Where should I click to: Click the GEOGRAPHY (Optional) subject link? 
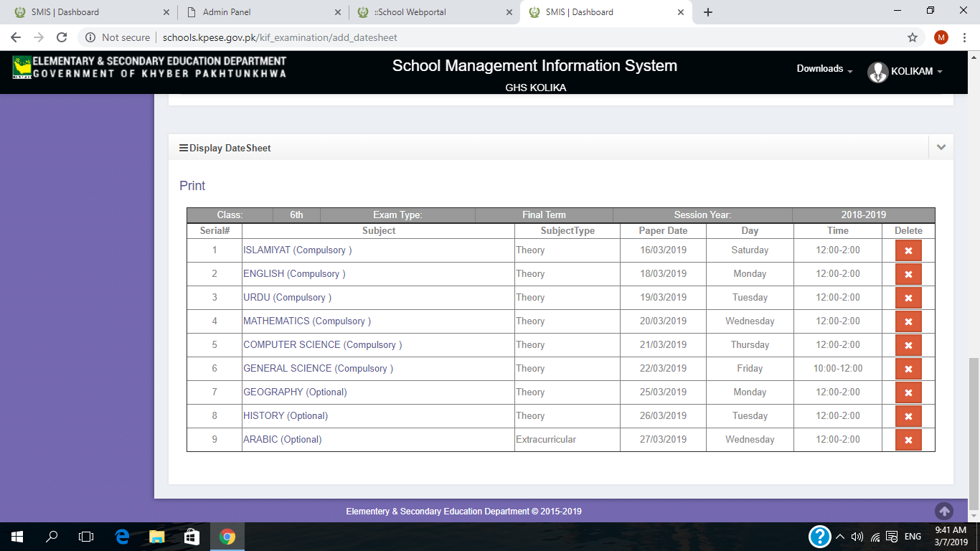point(295,392)
